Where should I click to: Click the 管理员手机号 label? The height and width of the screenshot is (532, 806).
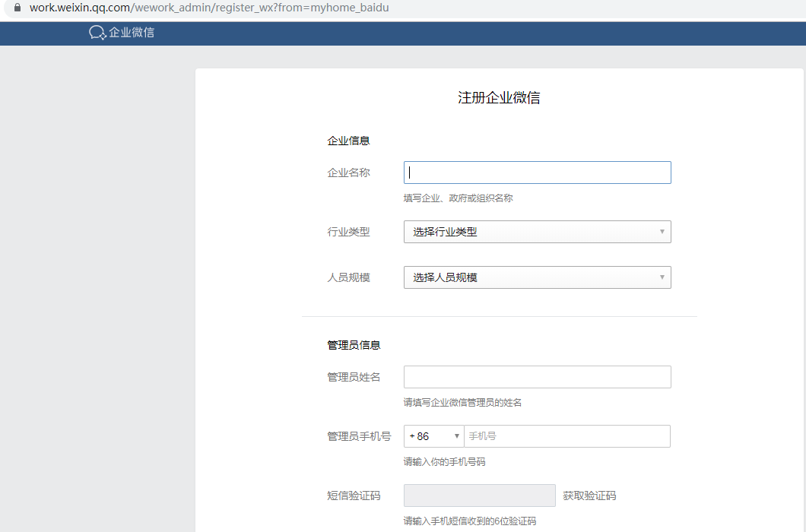[x=359, y=437]
